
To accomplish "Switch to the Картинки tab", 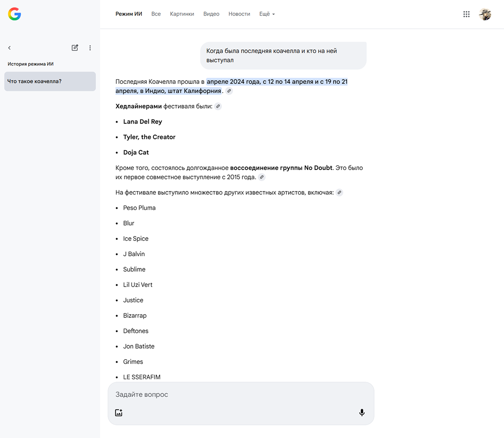I will 182,14.
